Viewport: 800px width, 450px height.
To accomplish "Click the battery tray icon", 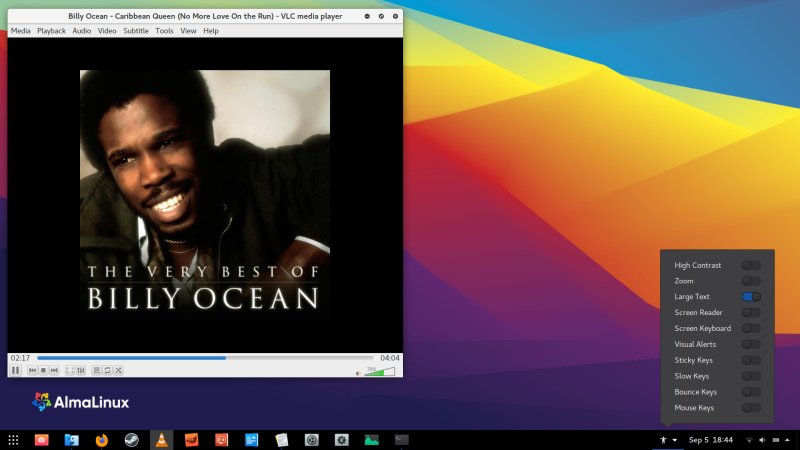I will point(776,440).
